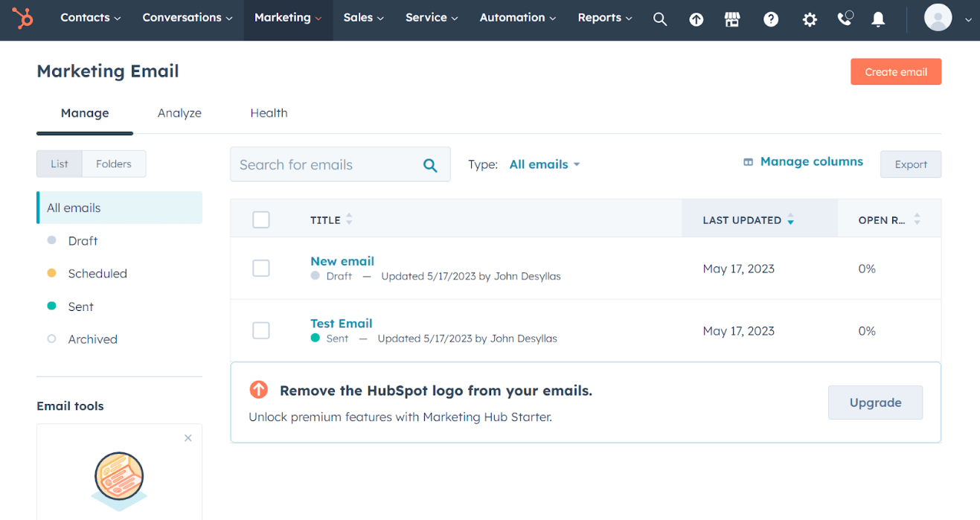Switch to Folders view toggle

[114, 164]
